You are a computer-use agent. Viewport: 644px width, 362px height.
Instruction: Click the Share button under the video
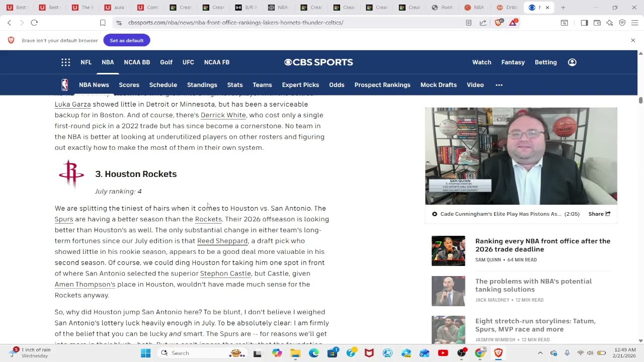pos(599,214)
